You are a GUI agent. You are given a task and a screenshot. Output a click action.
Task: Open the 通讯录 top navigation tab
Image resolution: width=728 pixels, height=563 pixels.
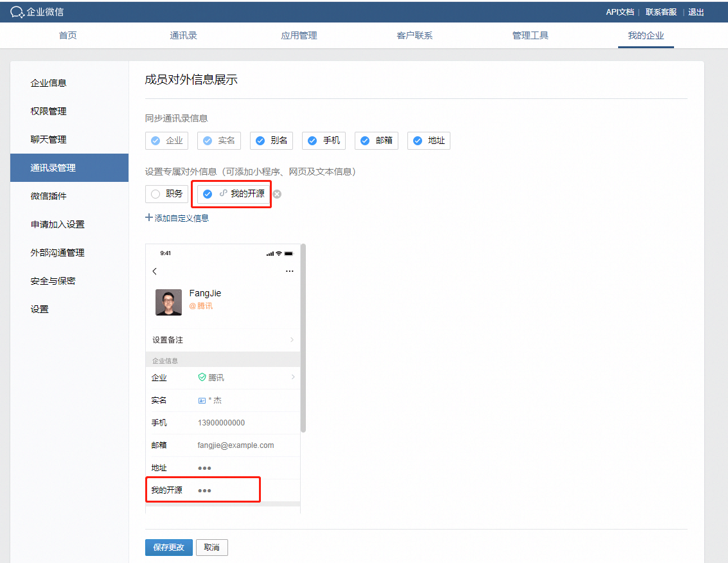tap(183, 35)
